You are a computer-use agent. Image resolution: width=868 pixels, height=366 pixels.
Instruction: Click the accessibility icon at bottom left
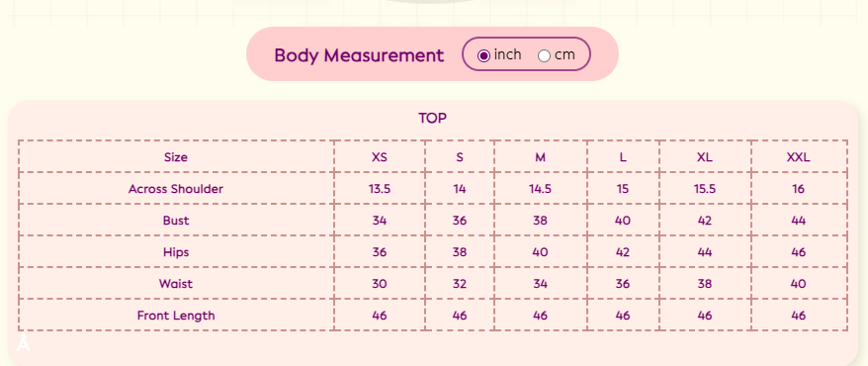[x=23, y=342]
